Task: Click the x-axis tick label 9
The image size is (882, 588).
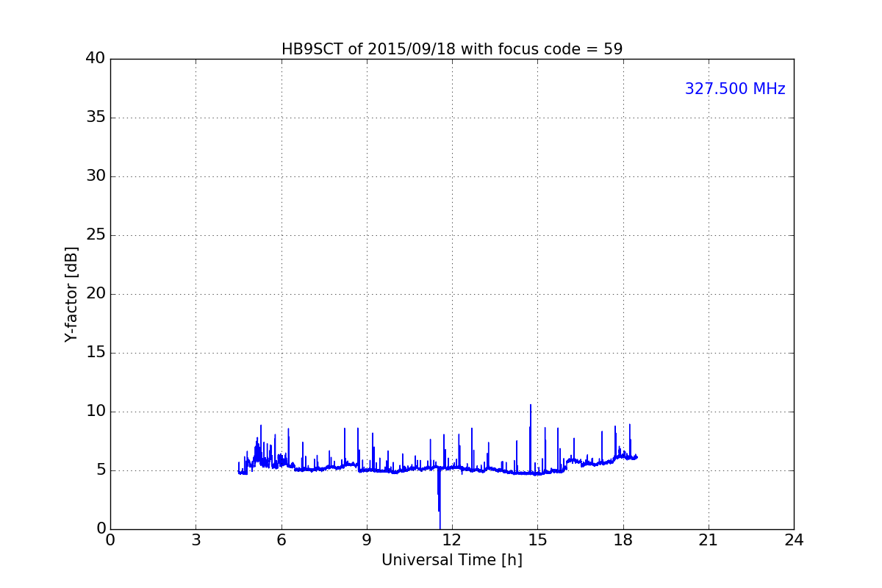Action: 367,539
